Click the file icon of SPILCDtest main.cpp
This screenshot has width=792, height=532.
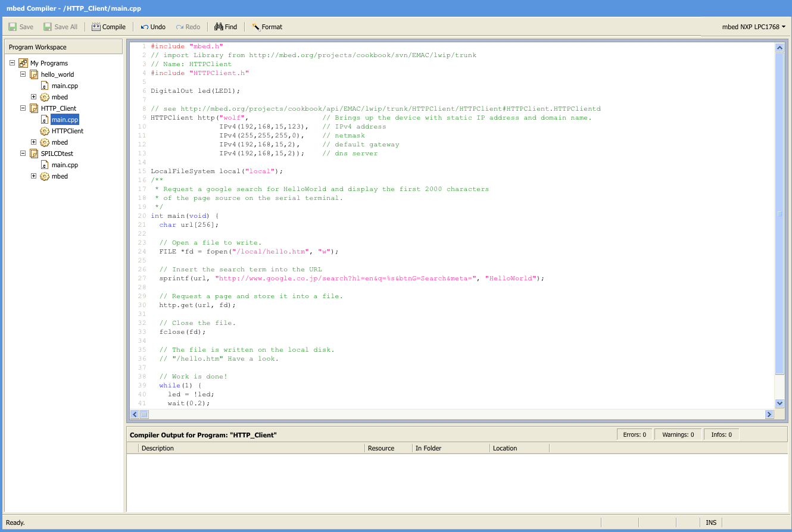point(45,165)
